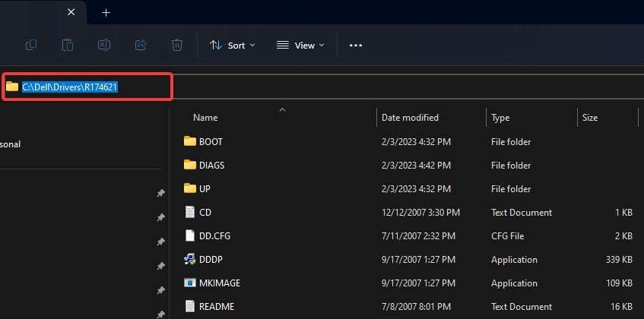
Task: Click the Copy icon in toolbar
Action: (x=31, y=45)
